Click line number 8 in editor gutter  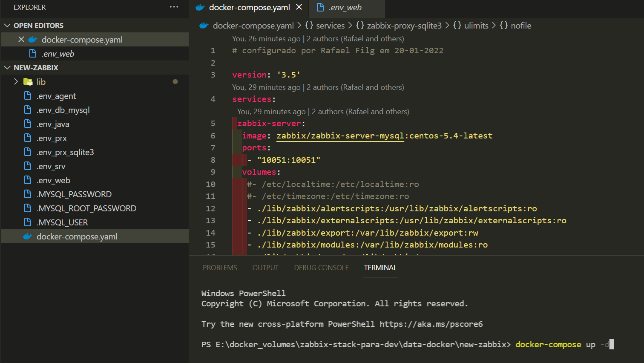213,160
